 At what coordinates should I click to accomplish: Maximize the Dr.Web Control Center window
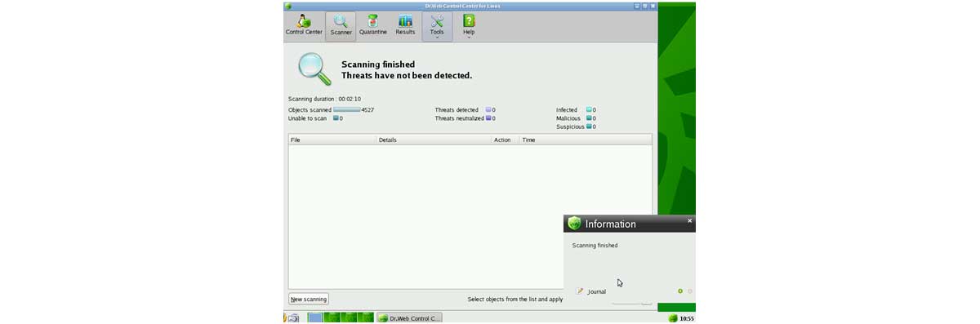pos(645,5)
